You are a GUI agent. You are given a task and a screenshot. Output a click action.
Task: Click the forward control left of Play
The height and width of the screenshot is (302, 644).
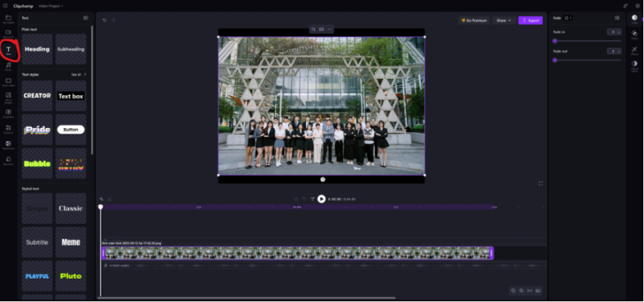click(312, 199)
